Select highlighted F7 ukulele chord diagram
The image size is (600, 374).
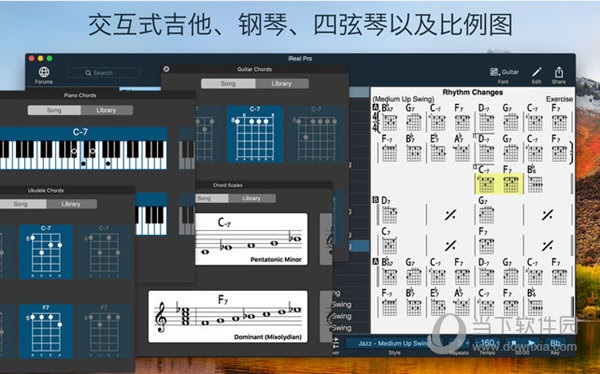pyautogui.click(x=46, y=332)
